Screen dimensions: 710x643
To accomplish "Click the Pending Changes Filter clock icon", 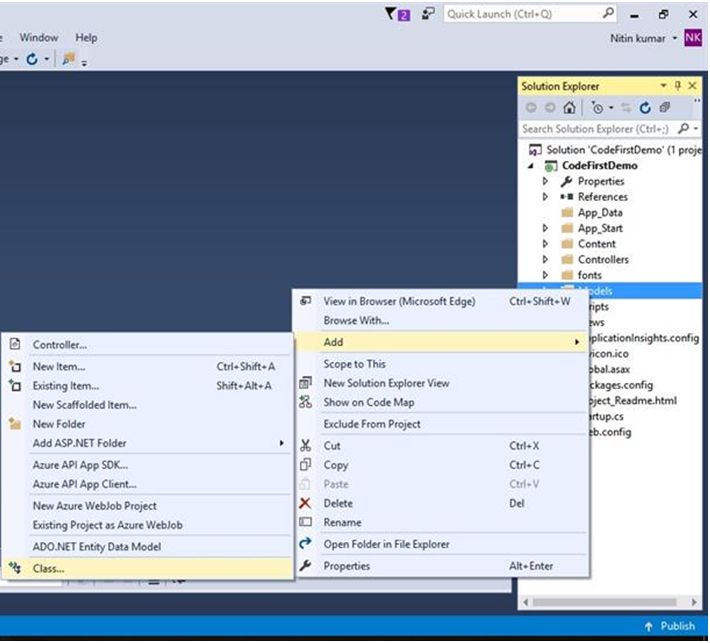I will (597, 108).
